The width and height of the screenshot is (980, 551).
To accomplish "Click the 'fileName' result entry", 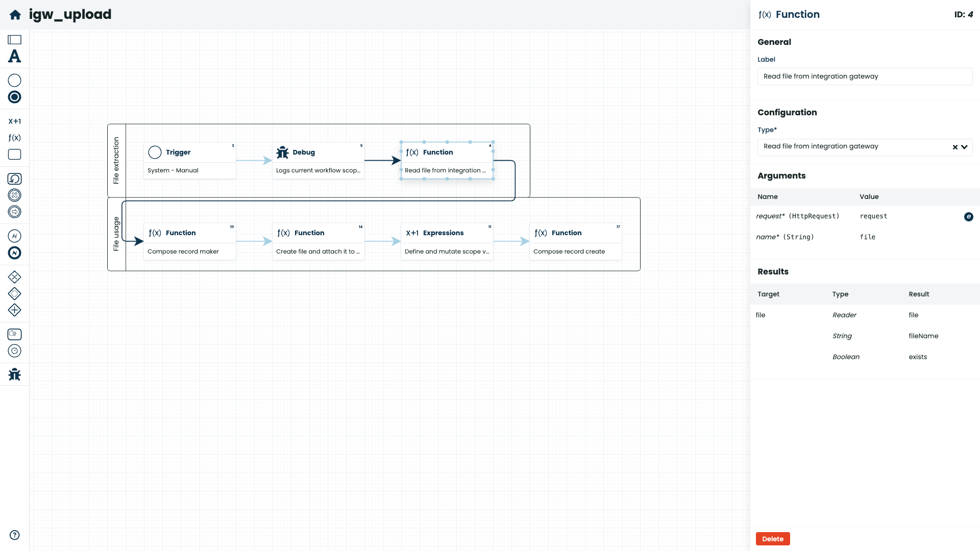I will pyautogui.click(x=923, y=336).
